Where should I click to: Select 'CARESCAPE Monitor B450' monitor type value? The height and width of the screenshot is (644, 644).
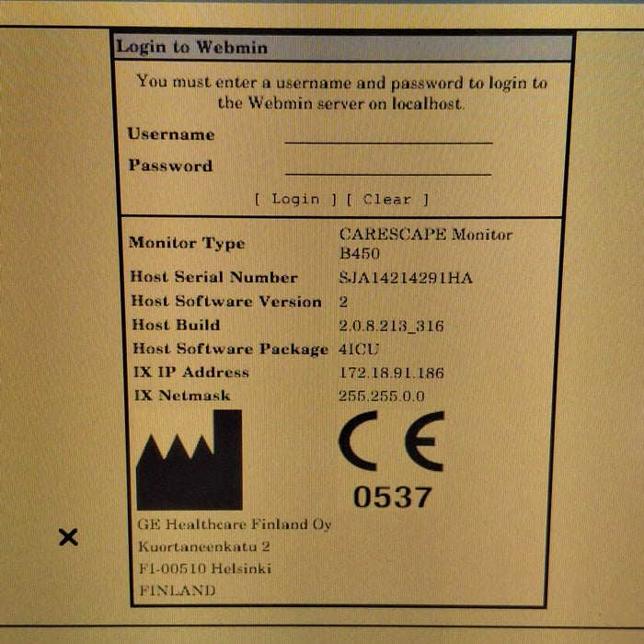(425, 244)
